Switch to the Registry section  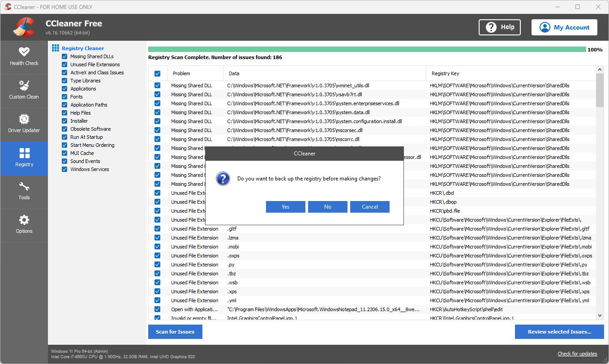pos(24,158)
